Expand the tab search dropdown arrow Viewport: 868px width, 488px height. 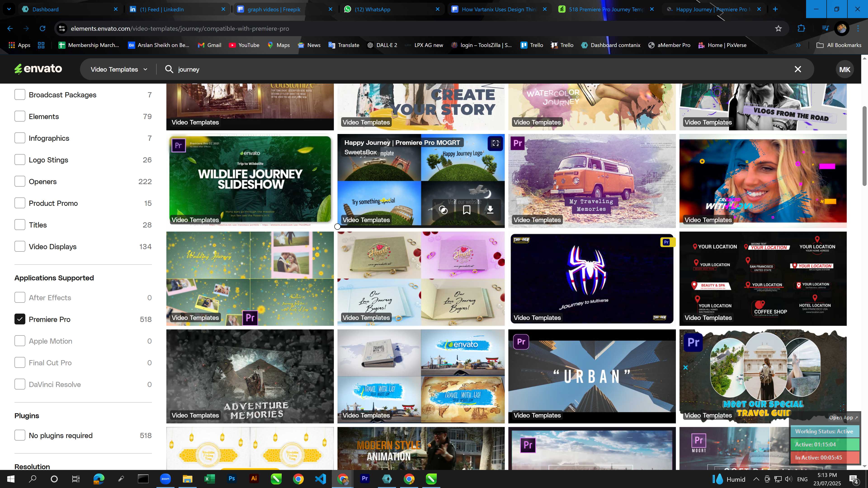click(9, 9)
